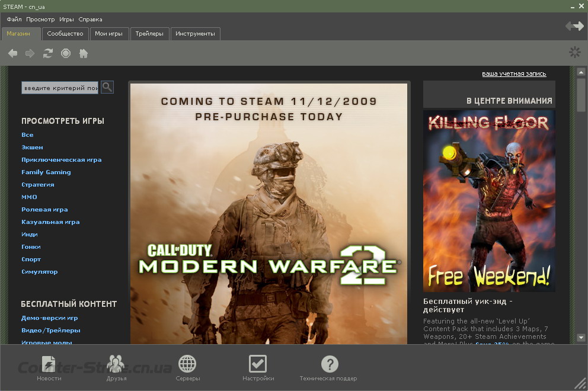This screenshot has height=391, width=588.
Task: Open the Видео/Трейлеры link
Action: pyautogui.click(x=51, y=330)
